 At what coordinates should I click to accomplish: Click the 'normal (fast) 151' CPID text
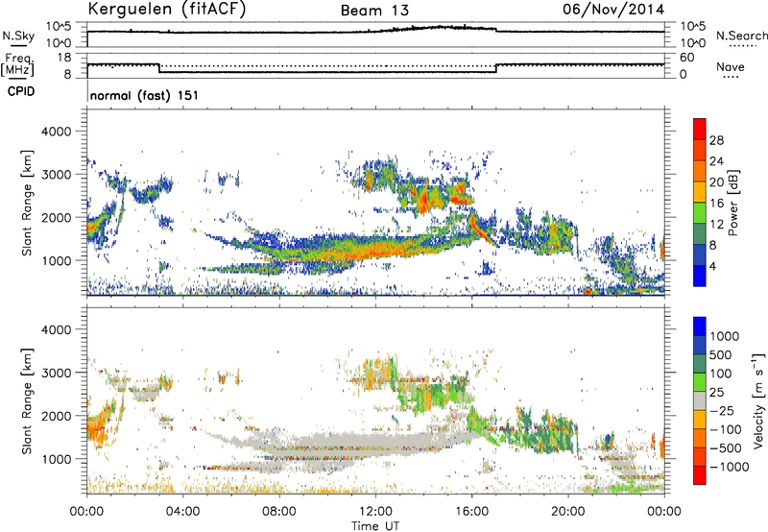pos(145,95)
